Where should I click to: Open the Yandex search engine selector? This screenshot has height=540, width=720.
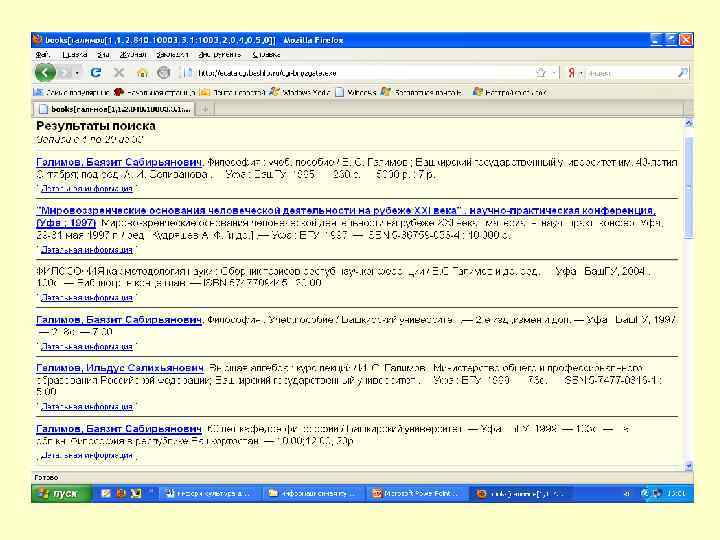[575, 73]
